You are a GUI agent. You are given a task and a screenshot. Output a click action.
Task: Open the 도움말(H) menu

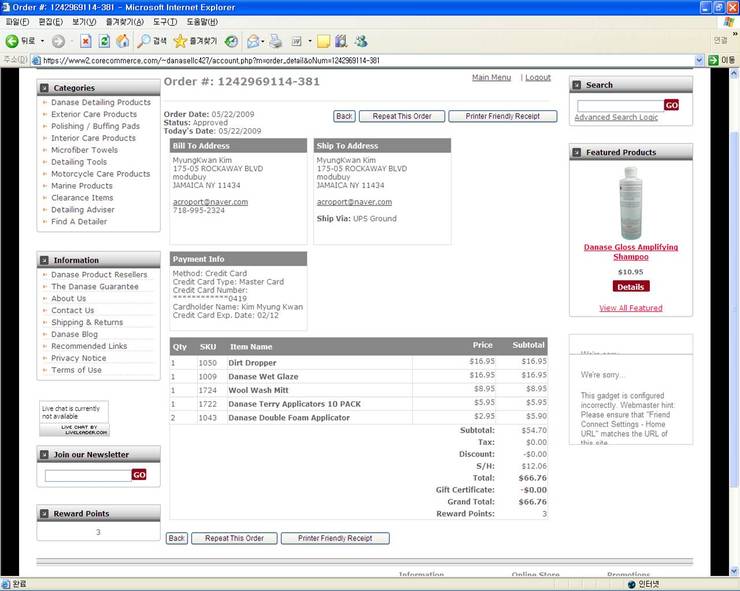tap(202, 22)
